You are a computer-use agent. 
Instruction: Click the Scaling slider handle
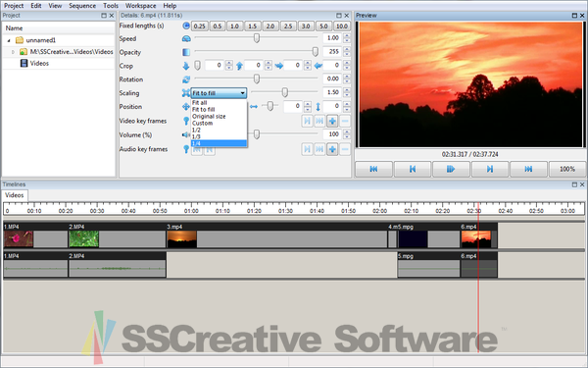pos(285,92)
